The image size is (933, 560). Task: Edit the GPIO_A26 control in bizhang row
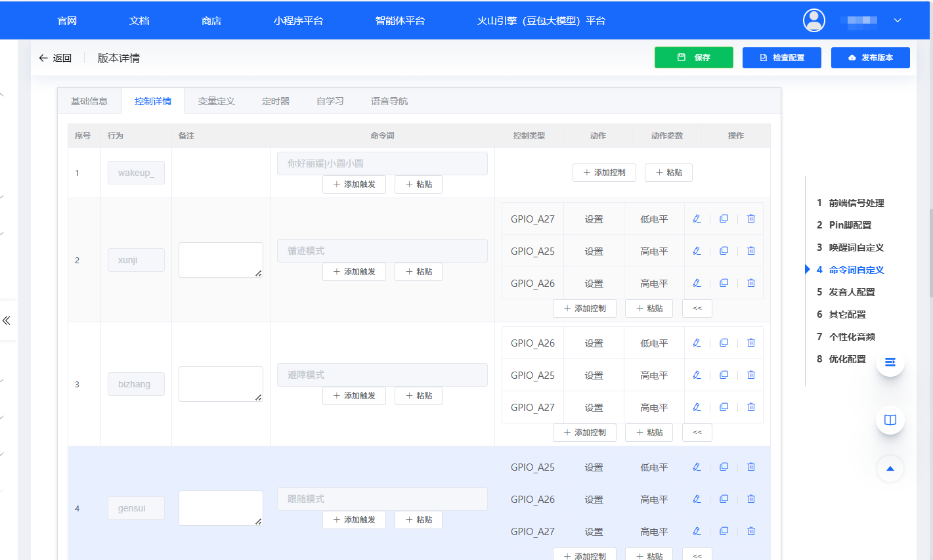[697, 343]
